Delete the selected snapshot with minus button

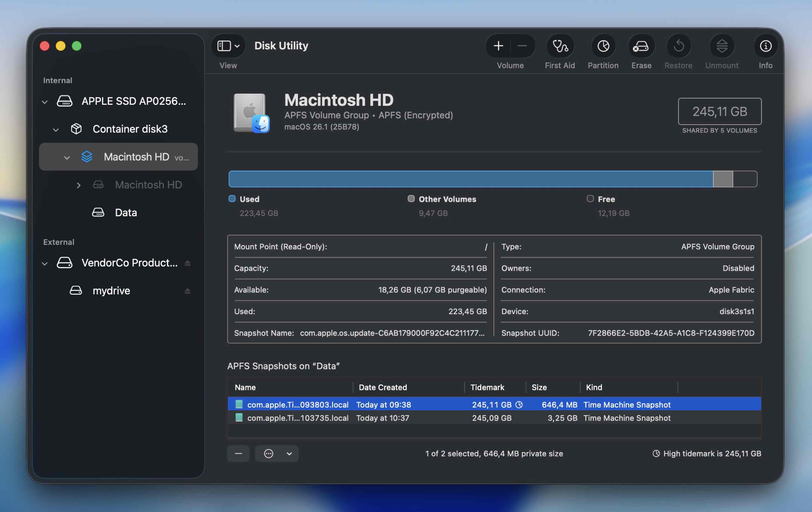point(238,453)
